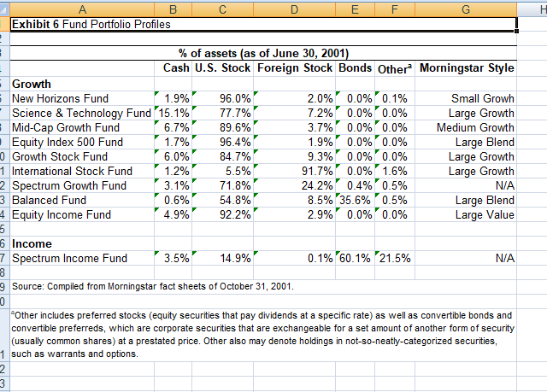
Task: Click the 'Exhibit 6 Fund Portfolio Profiles' title cell
Action: pyautogui.click(x=263, y=25)
